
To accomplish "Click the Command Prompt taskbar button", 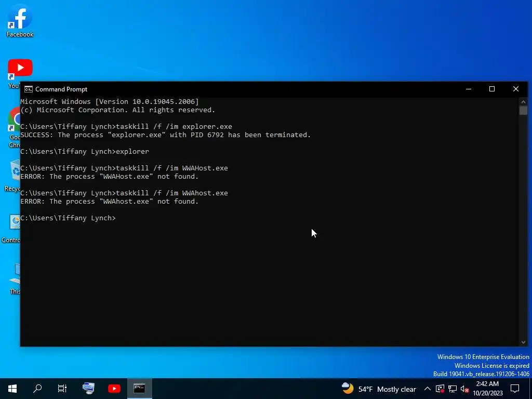I will (x=139, y=389).
